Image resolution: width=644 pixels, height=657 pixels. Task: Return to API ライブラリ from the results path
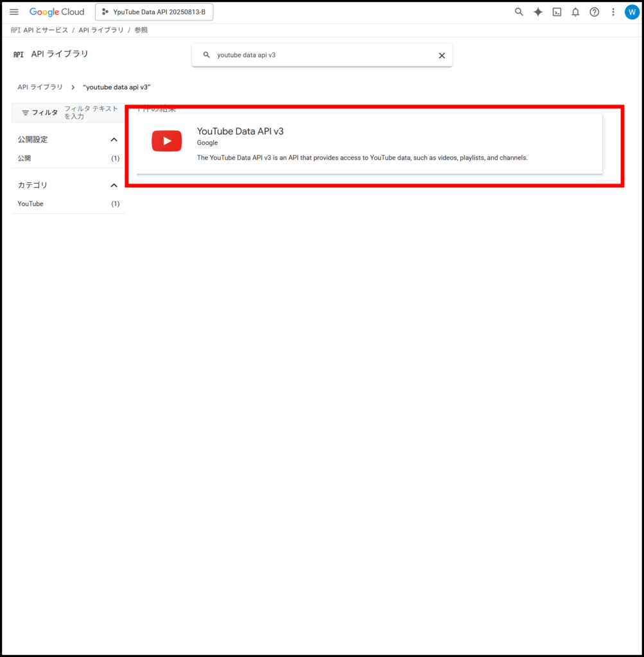pyautogui.click(x=40, y=87)
